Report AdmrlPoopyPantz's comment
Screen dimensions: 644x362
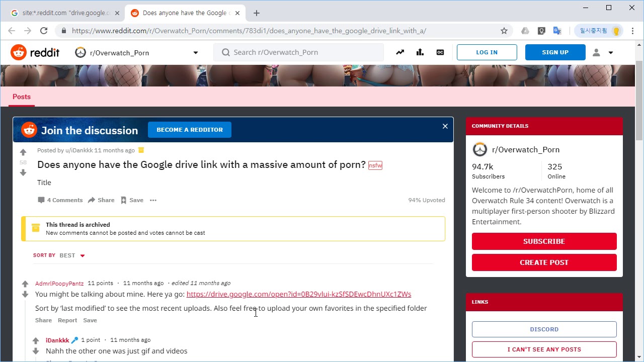click(67, 320)
